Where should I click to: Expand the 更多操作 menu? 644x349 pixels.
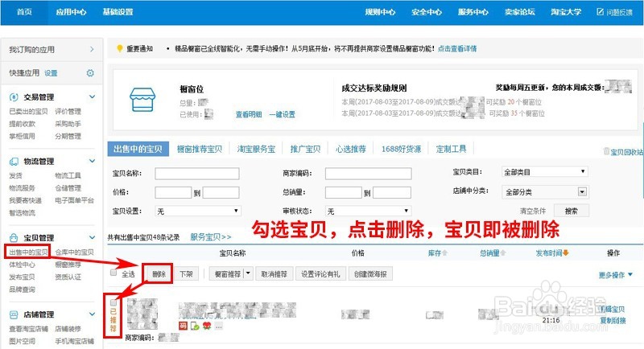615,275
